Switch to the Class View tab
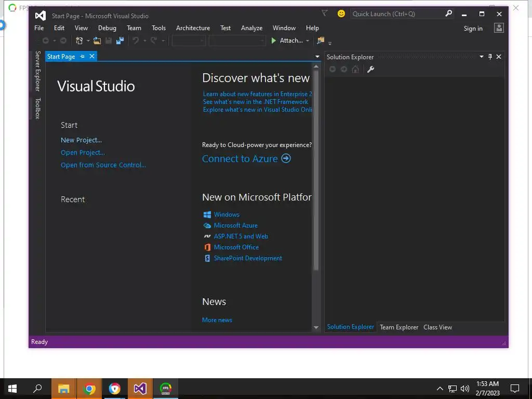The width and height of the screenshot is (532, 399). (437, 327)
